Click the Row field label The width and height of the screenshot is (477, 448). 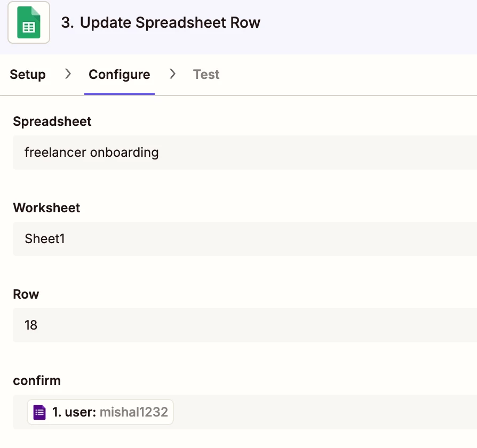coord(26,294)
